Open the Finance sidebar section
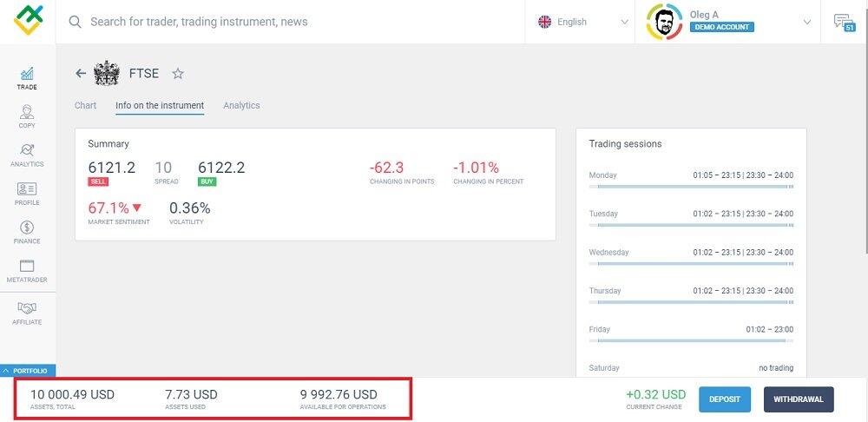 (27, 231)
